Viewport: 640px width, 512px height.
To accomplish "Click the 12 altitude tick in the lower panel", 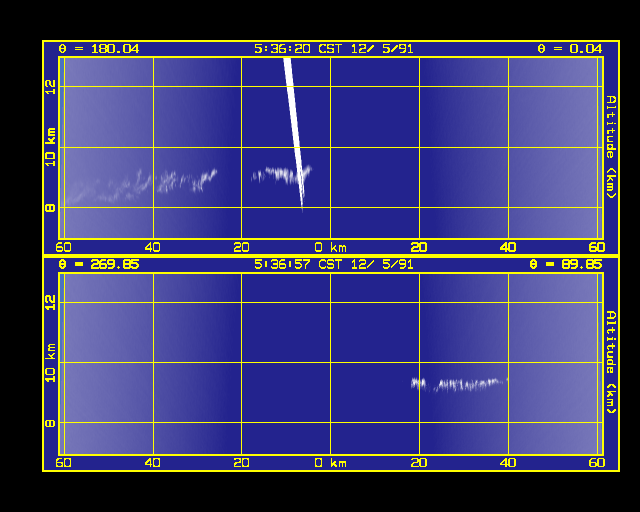I will 50,303.
